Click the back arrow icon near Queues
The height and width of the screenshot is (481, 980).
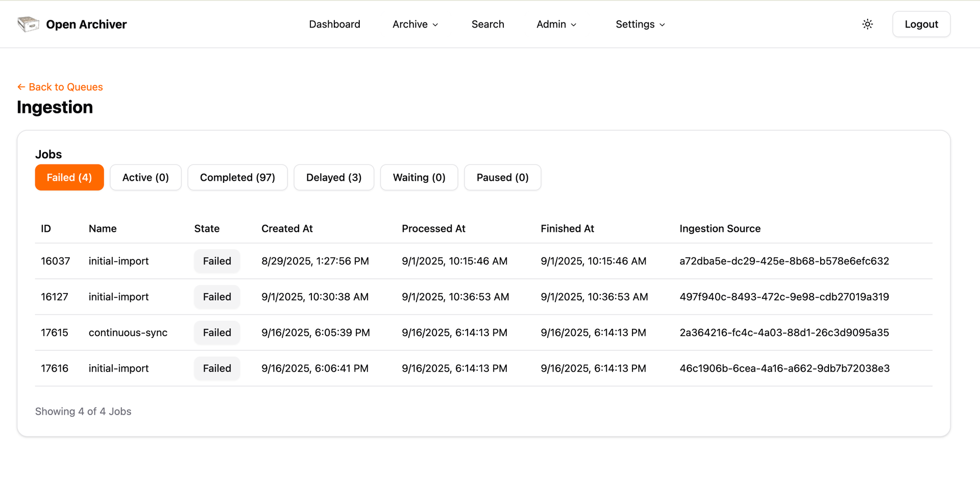(x=21, y=87)
